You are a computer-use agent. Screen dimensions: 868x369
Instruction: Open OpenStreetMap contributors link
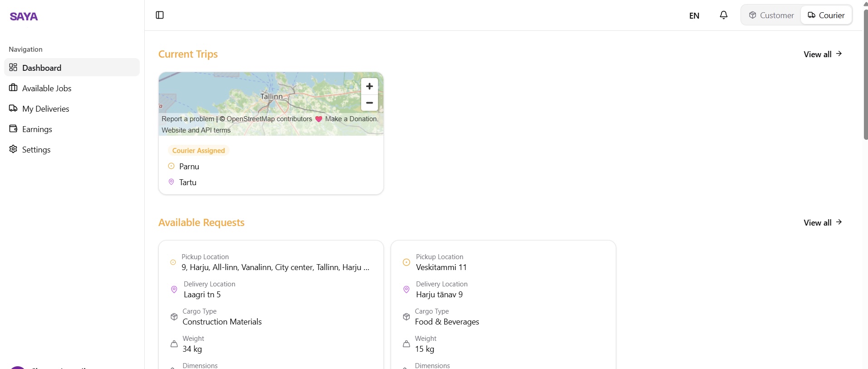coord(269,119)
